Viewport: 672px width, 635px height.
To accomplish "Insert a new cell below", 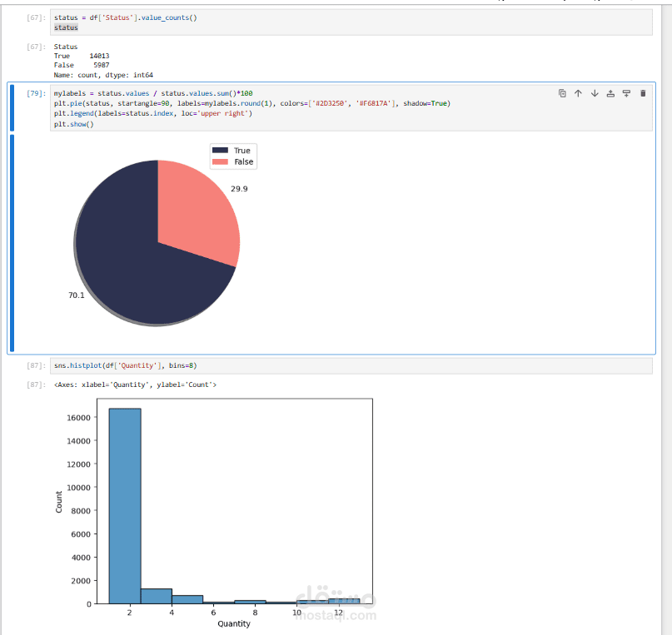I will click(626, 93).
